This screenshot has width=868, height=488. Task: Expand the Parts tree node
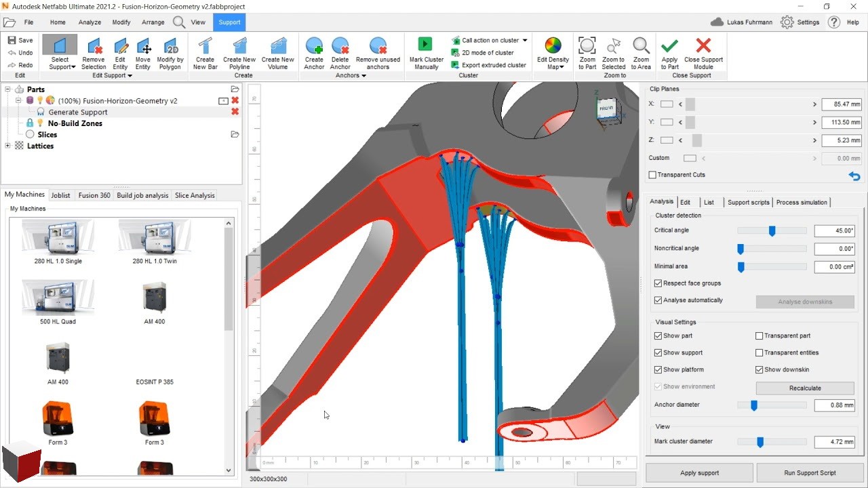pos(7,89)
